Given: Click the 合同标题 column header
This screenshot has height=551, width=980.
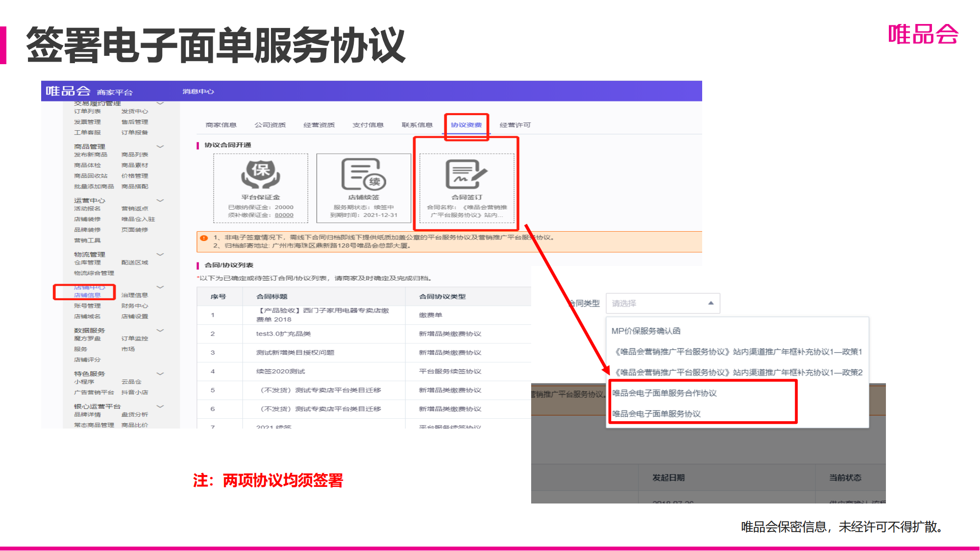Looking at the screenshot, I should pos(272,296).
